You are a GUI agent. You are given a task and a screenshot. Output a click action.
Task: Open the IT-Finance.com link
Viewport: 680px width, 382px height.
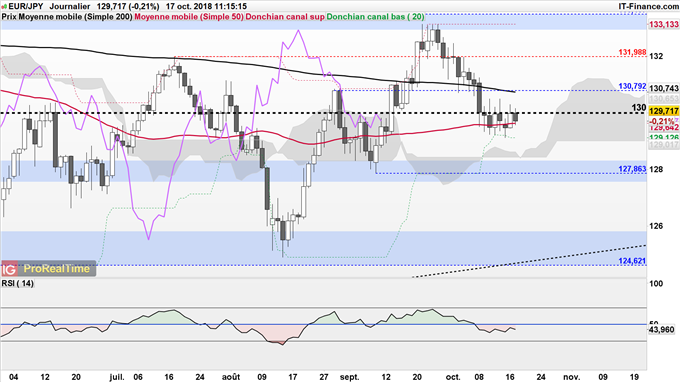click(x=648, y=6)
